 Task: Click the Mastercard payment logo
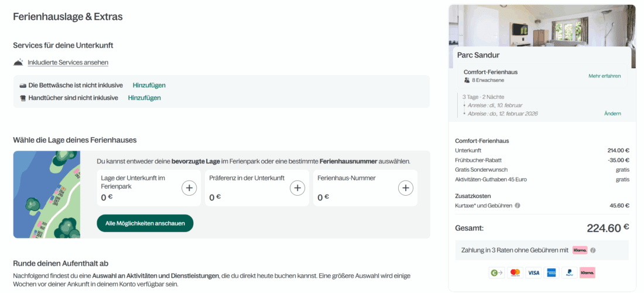click(515, 272)
